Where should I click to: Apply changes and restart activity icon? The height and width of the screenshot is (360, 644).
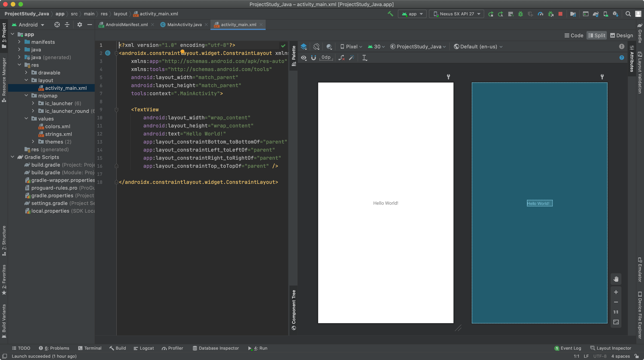click(500, 14)
